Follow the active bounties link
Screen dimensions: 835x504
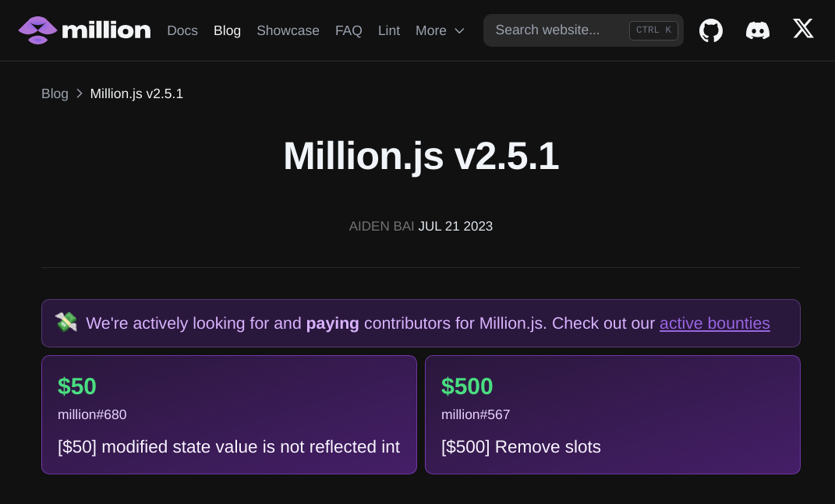click(x=715, y=323)
